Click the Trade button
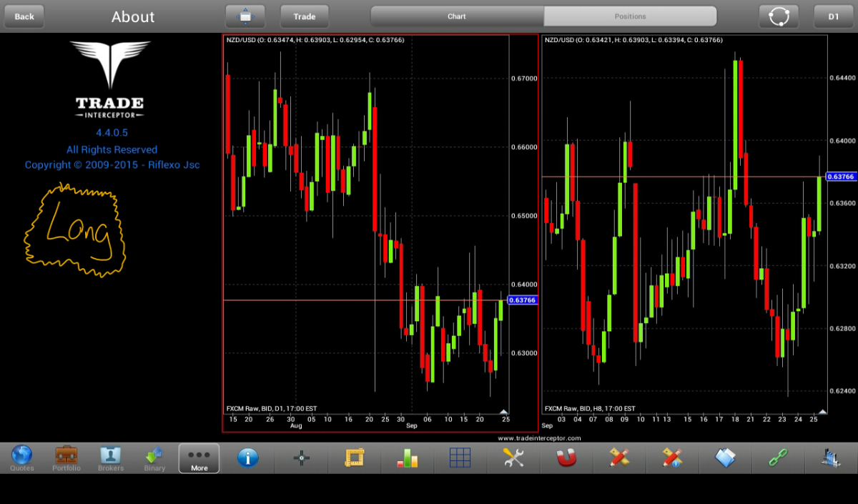Viewport: 858px width, 504px height. pyautogui.click(x=305, y=16)
